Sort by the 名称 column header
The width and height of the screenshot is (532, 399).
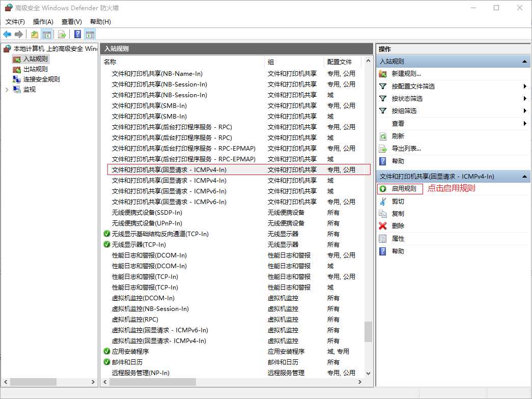pyautogui.click(x=183, y=62)
